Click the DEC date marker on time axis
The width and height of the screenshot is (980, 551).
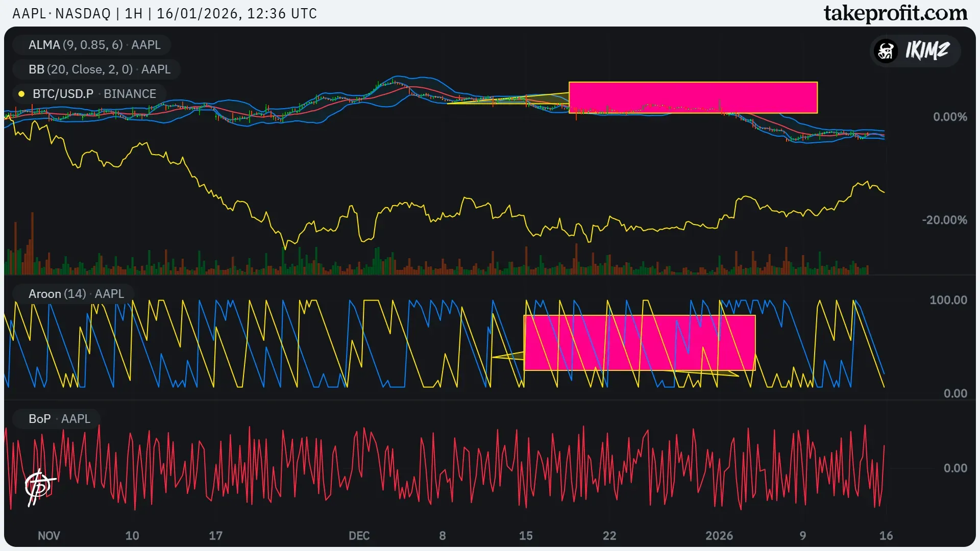(359, 536)
